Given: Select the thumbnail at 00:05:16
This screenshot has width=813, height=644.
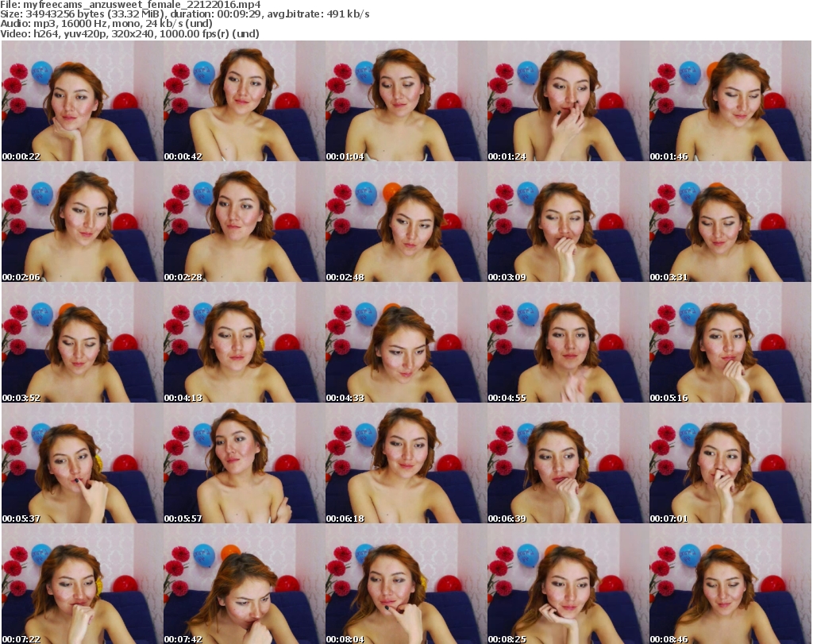Looking at the screenshot, I should [x=730, y=343].
